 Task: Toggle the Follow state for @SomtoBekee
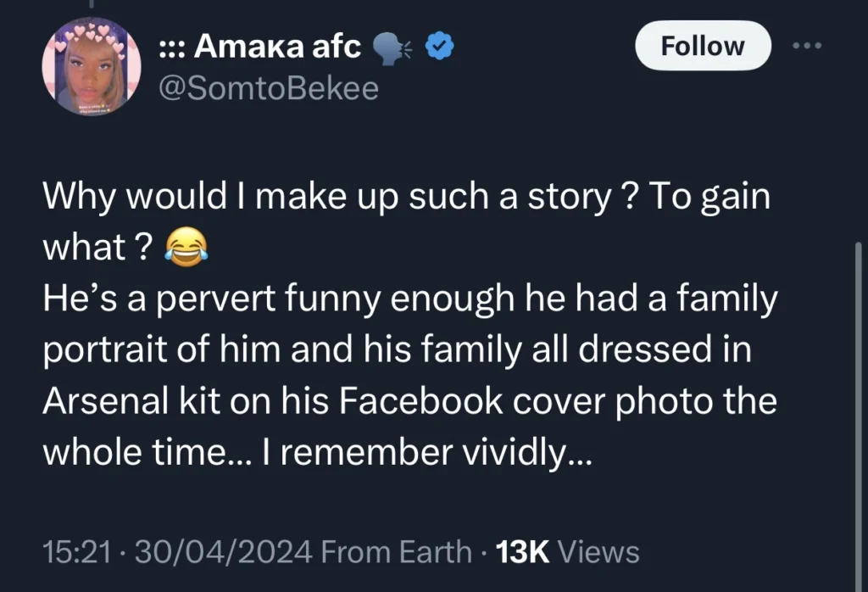click(702, 46)
